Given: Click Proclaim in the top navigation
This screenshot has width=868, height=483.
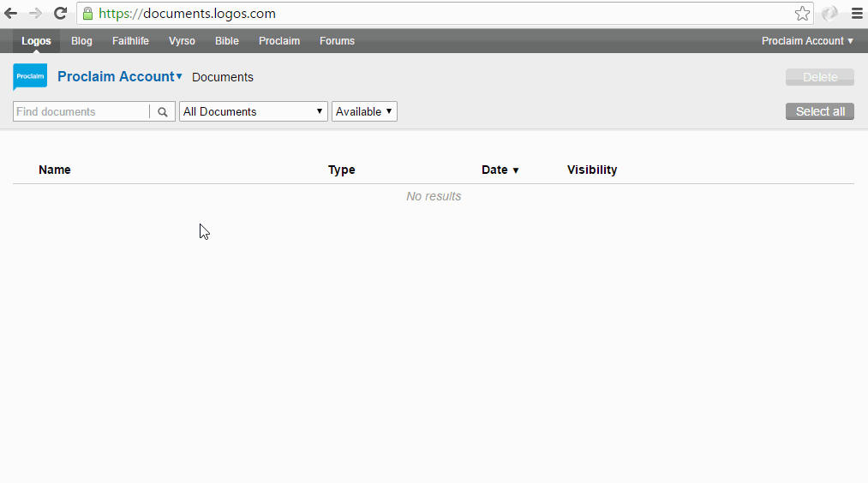Looking at the screenshot, I should pyautogui.click(x=279, y=41).
